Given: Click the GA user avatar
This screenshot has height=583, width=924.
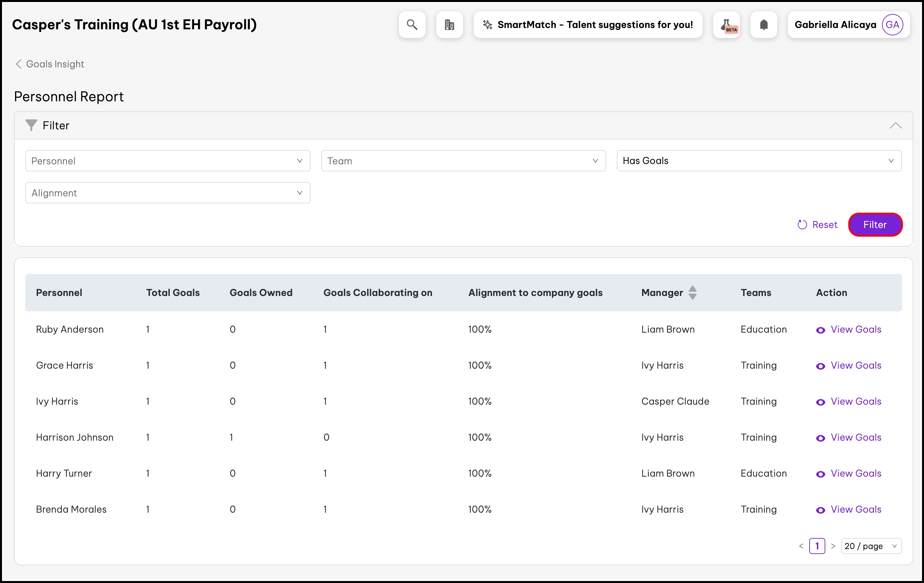Looking at the screenshot, I should tap(892, 25).
